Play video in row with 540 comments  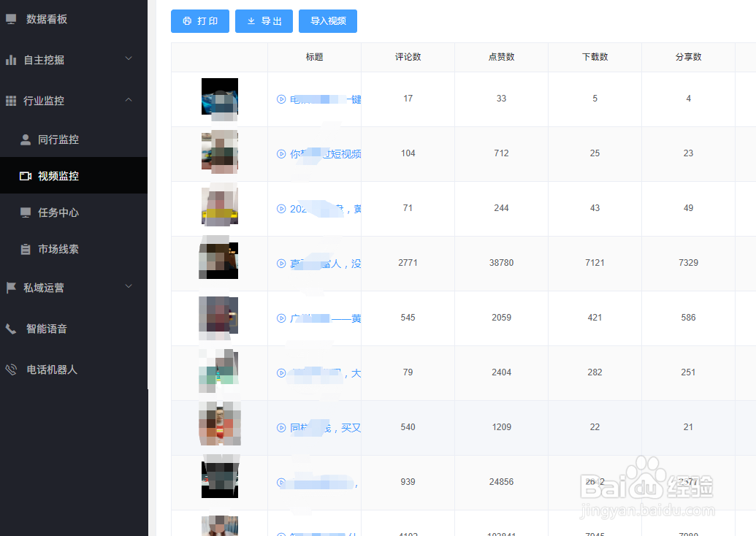click(281, 427)
